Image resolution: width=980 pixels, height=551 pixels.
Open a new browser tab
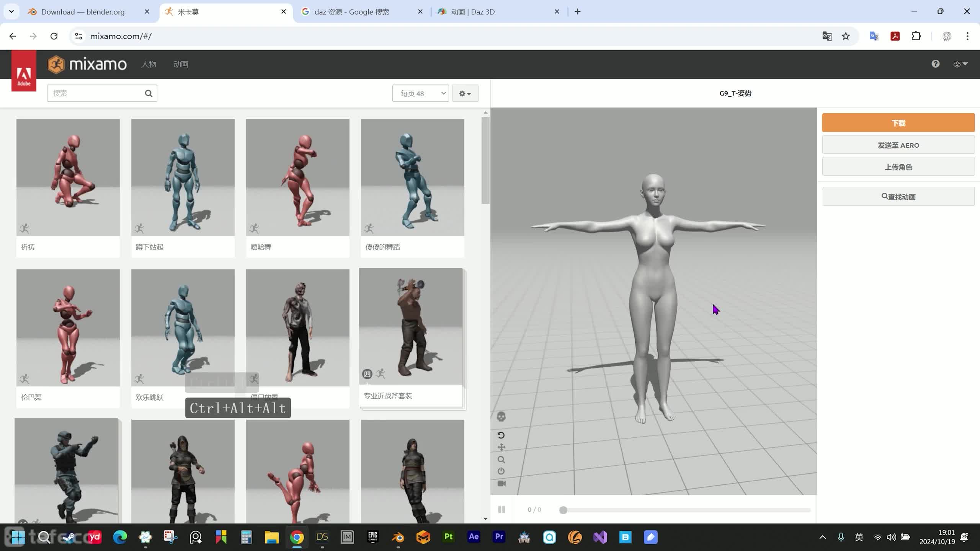click(x=578, y=12)
